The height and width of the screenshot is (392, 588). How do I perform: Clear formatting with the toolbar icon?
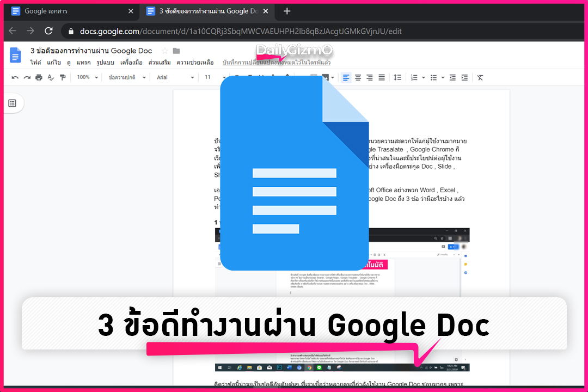pyautogui.click(x=480, y=77)
